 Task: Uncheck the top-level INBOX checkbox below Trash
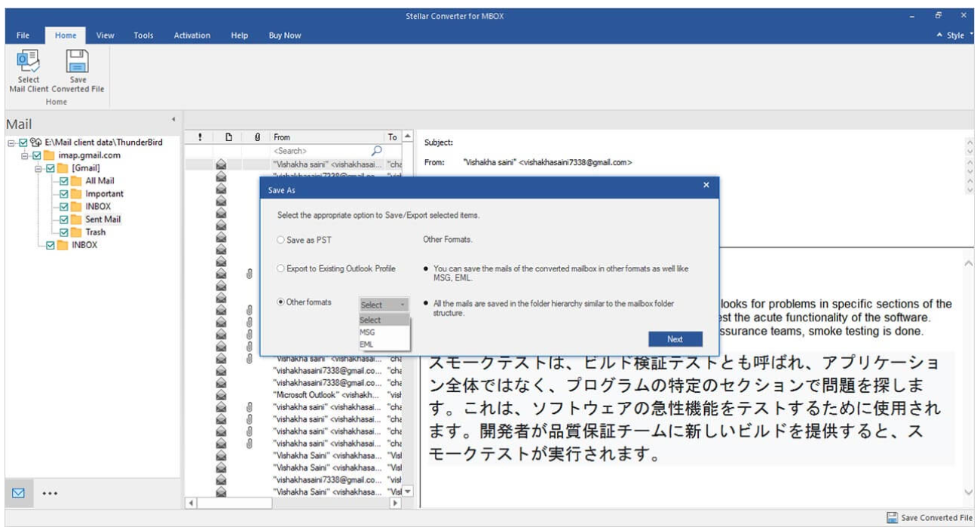click(x=51, y=245)
